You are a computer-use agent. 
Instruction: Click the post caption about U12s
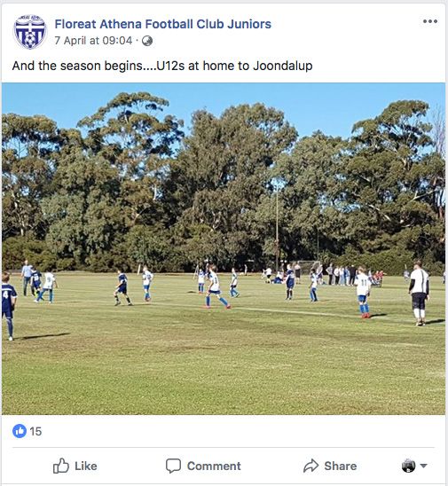(162, 66)
